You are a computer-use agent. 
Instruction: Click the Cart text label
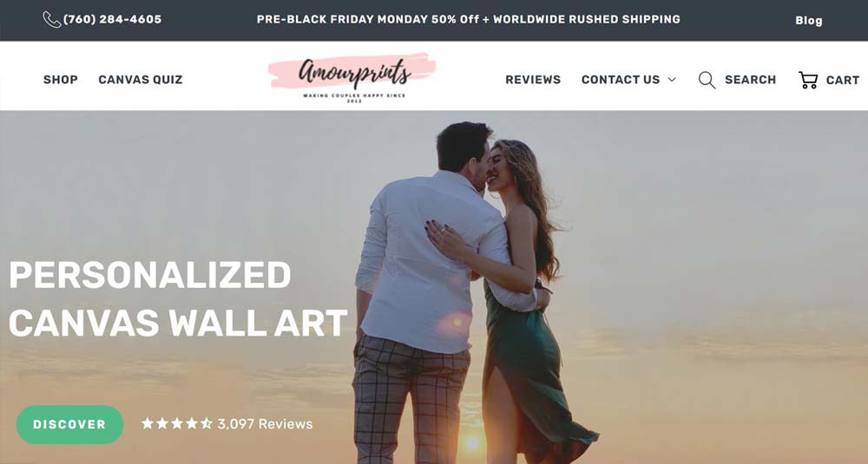click(x=843, y=80)
